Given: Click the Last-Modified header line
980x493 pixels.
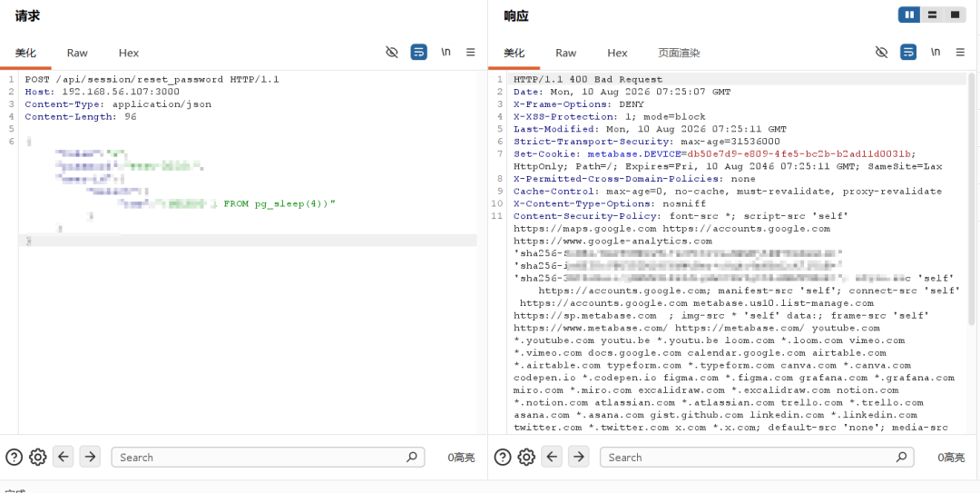Looking at the screenshot, I should [x=650, y=130].
